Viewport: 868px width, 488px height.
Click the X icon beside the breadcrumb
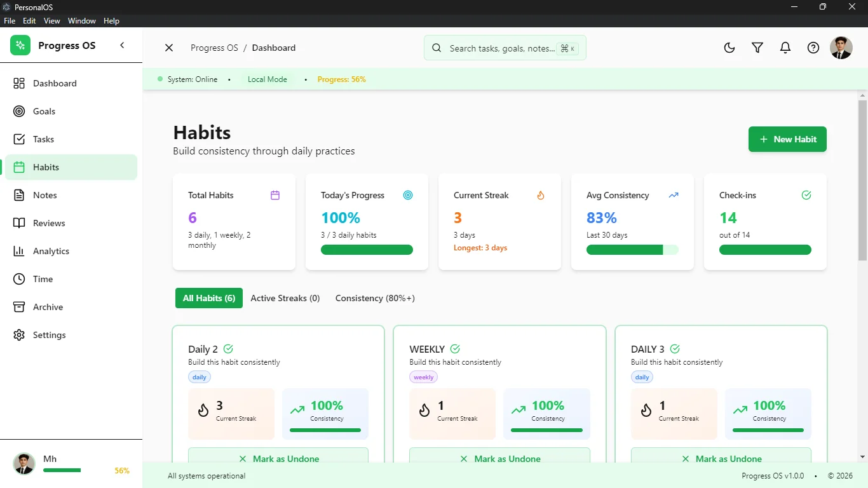pyautogui.click(x=169, y=48)
